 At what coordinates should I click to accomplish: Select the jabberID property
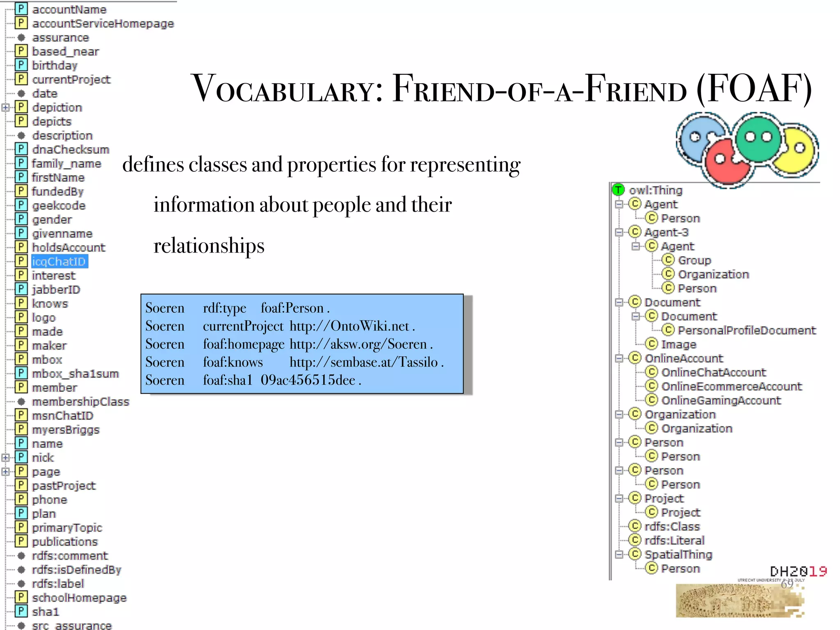pyautogui.click(x=56, y=290)
